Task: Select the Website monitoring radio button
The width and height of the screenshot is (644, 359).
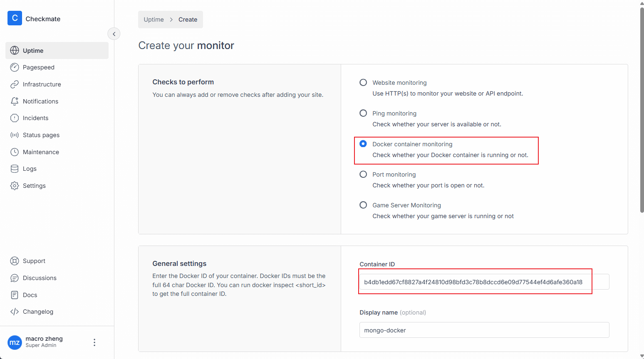Action: tap(363, 83)
